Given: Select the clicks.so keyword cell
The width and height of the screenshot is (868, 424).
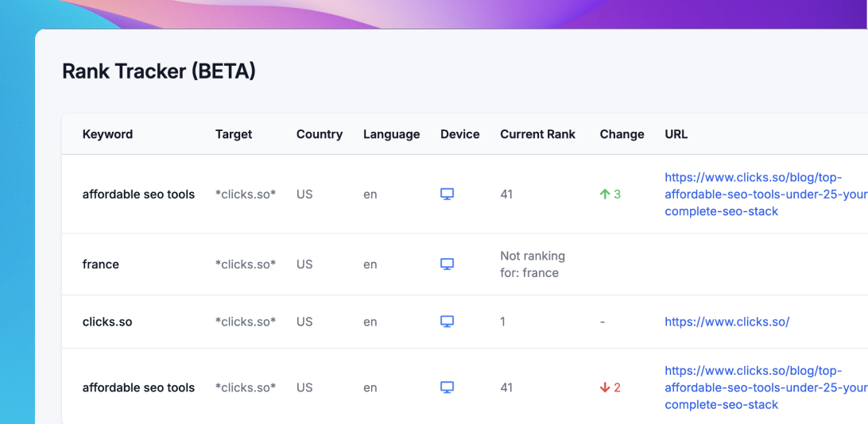Looking at the screenshot, I should pos(107,322).
